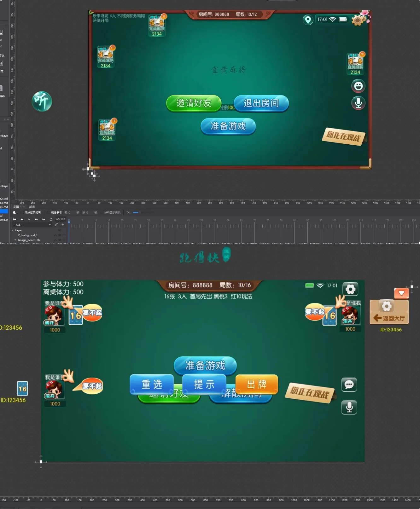Click the square microphone icon in card game
Screen dimensions: 420x509
(x=349, y=407)
